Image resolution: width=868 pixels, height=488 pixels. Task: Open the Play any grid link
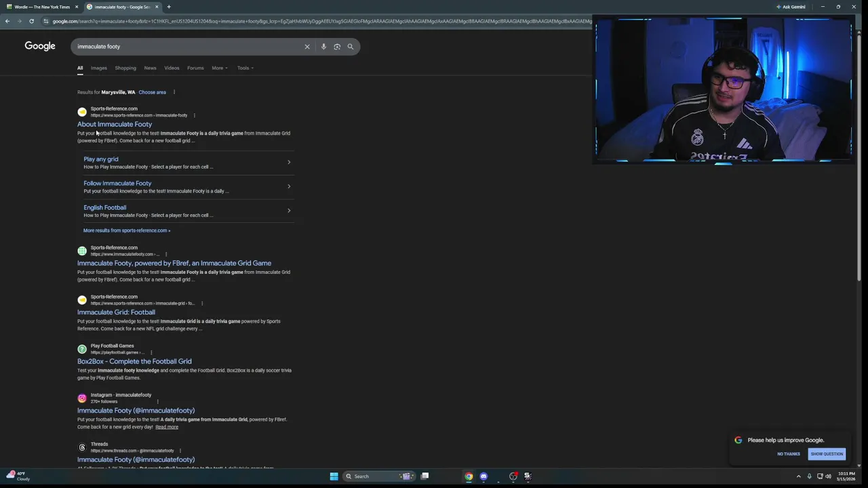click(101, 159)
